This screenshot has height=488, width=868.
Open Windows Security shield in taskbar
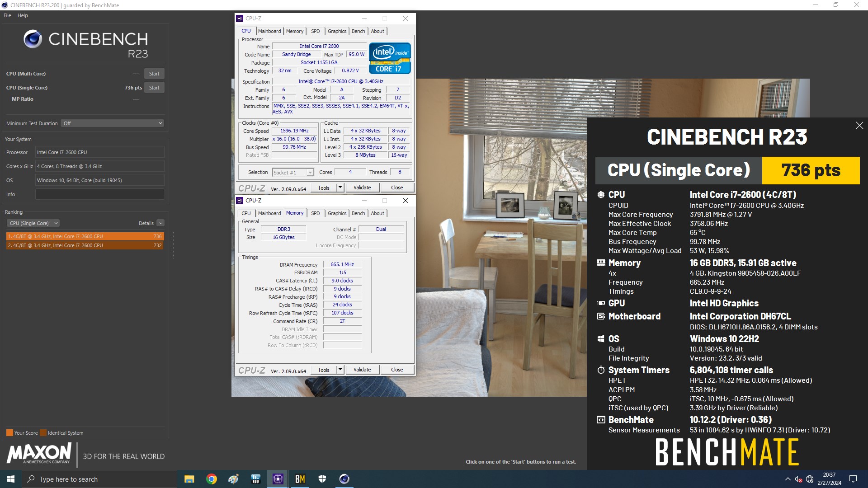click(322, 479)
